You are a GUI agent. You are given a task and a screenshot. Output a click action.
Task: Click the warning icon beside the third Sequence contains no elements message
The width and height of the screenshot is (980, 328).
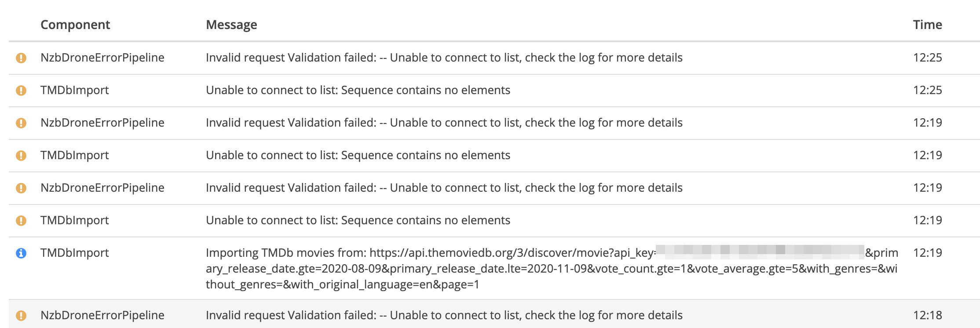pos(21,220)
